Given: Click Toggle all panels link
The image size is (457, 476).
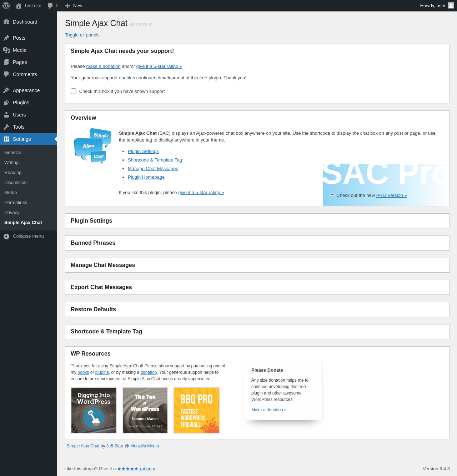Looking at the screenshot, I should pos(82,35).
